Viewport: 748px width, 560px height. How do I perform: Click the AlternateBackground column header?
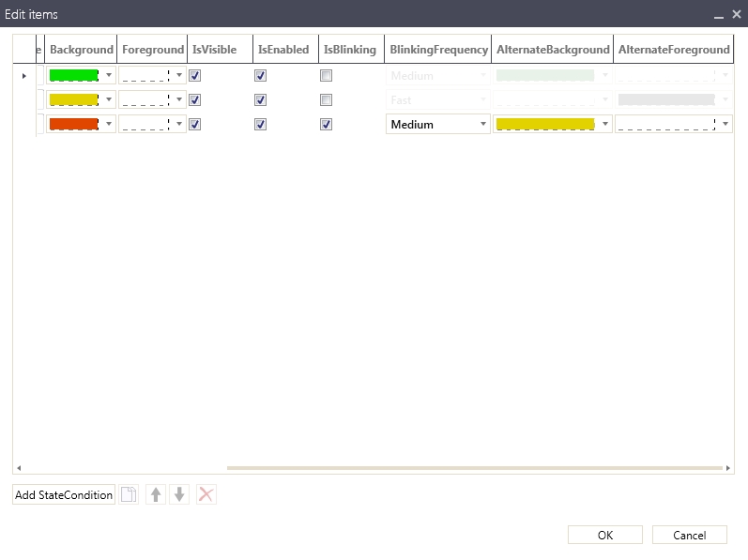coord(552,50)
